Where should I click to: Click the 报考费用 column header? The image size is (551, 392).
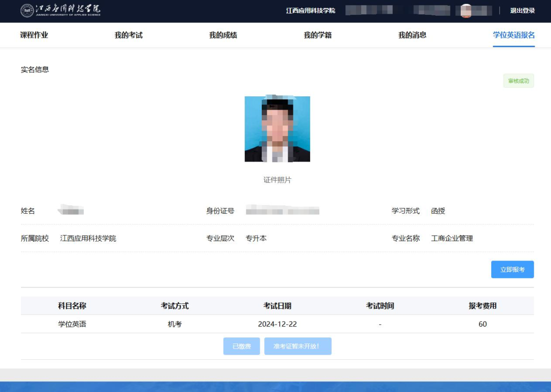(482, 306)
